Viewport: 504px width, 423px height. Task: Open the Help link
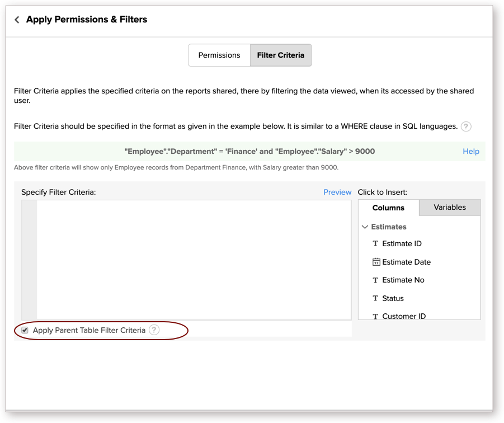click(x=470, y=151)
